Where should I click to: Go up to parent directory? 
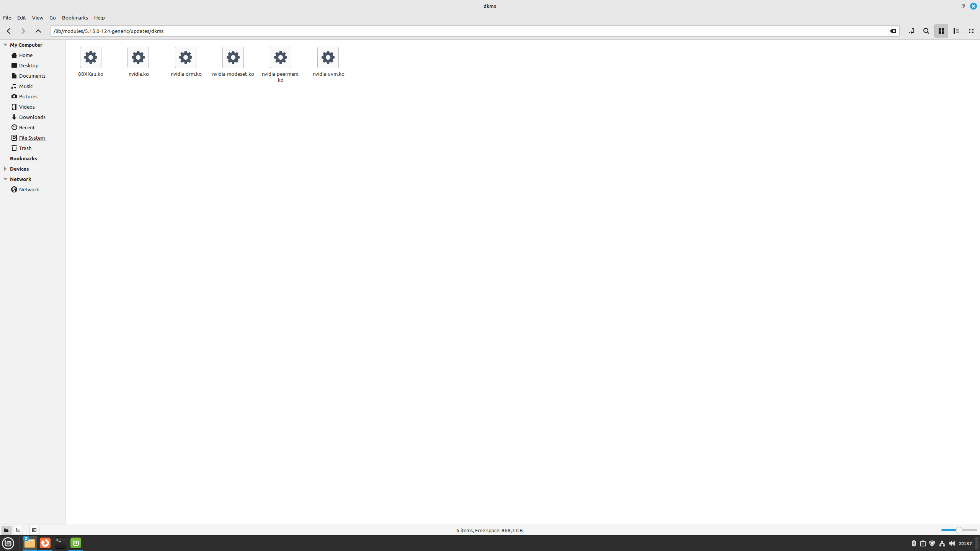pos(38,31)
